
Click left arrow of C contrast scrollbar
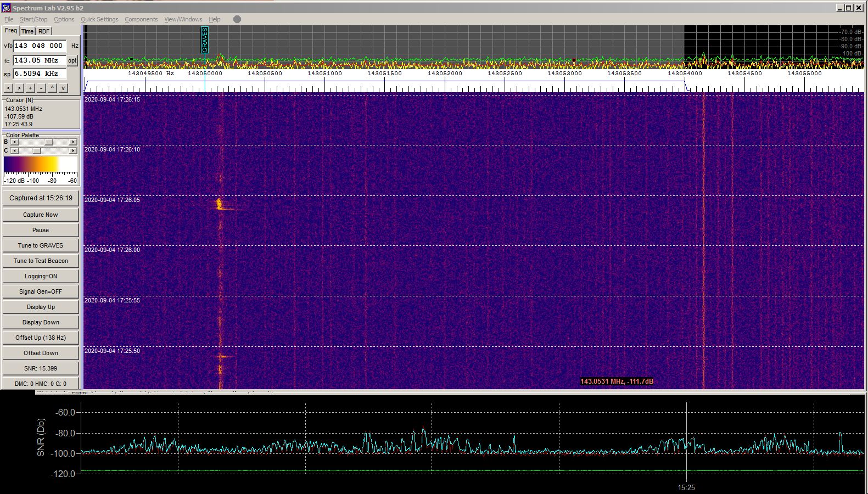pyautogui.click(x=14, y=150)
